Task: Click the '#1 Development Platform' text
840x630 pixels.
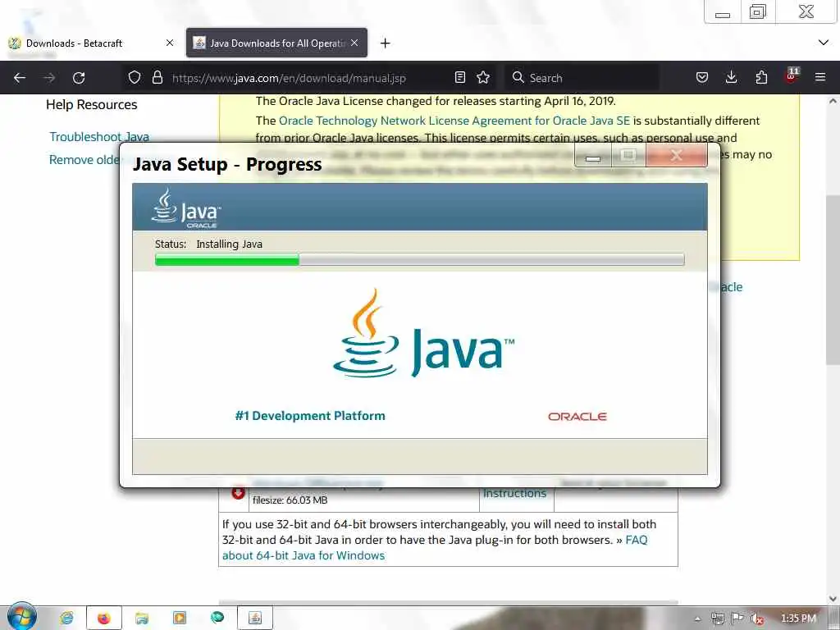Action: click(309, 416)
